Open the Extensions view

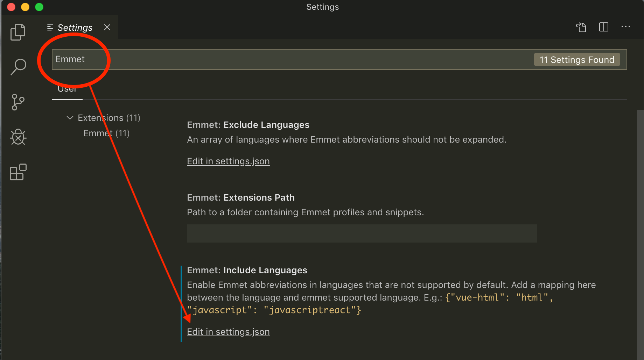click(x=18, y=172)
